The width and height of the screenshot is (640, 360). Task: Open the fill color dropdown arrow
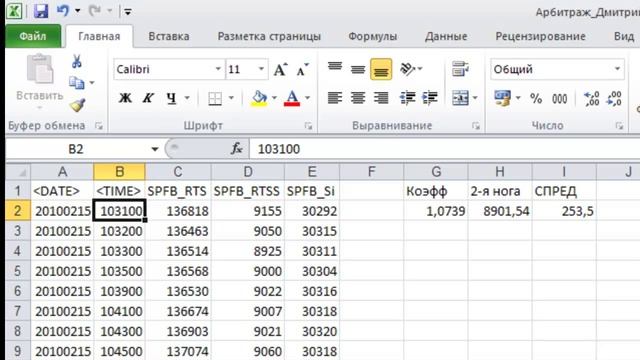274,98
